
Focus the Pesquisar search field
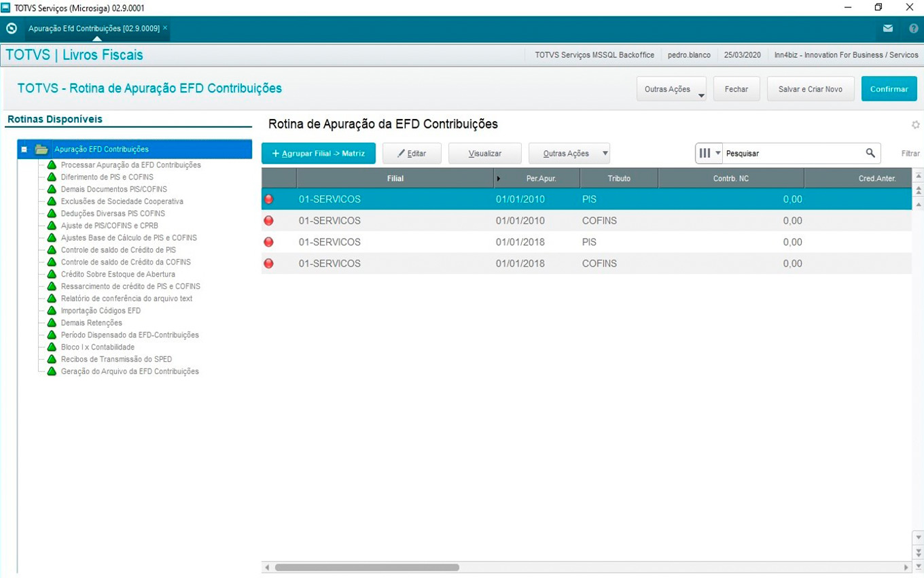click(792, 153)
